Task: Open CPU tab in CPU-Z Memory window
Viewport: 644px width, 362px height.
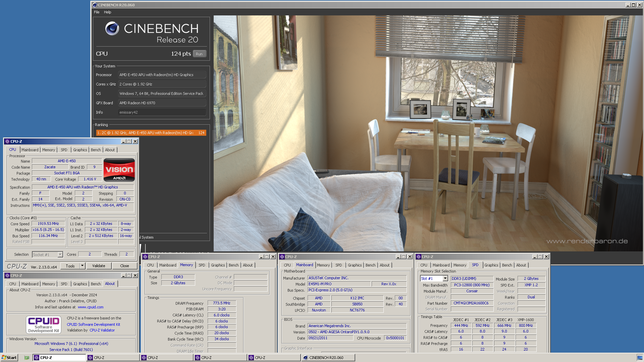Action: click(x=150, y=265)
